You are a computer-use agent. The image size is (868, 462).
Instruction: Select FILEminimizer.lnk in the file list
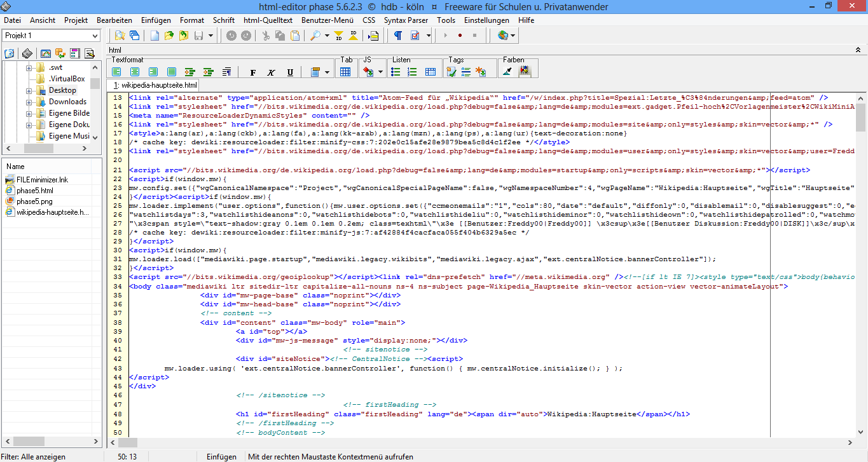tap(42, 180)
